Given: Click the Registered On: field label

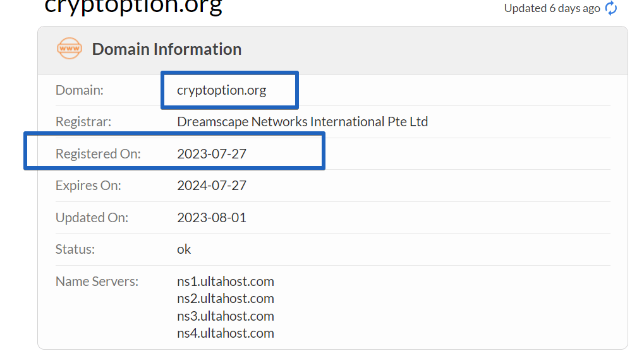Looking at the screenshot, I should (98, 153).
